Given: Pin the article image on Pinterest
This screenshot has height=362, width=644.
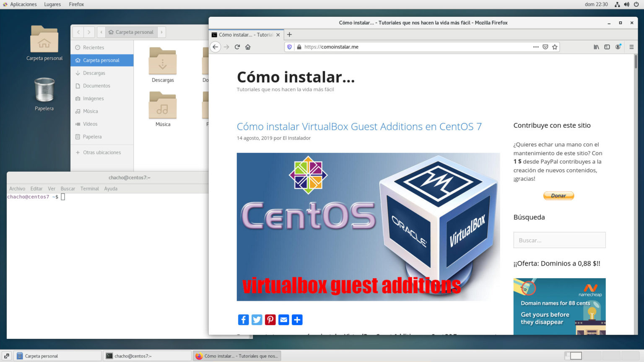Looking at the screenshot, I should click(270, 320).
